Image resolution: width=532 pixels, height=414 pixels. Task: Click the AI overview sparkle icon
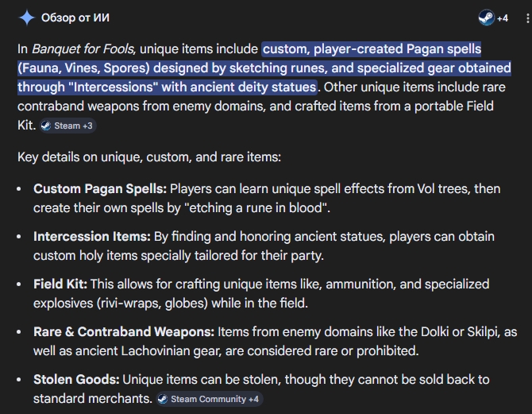click(26, 17)
